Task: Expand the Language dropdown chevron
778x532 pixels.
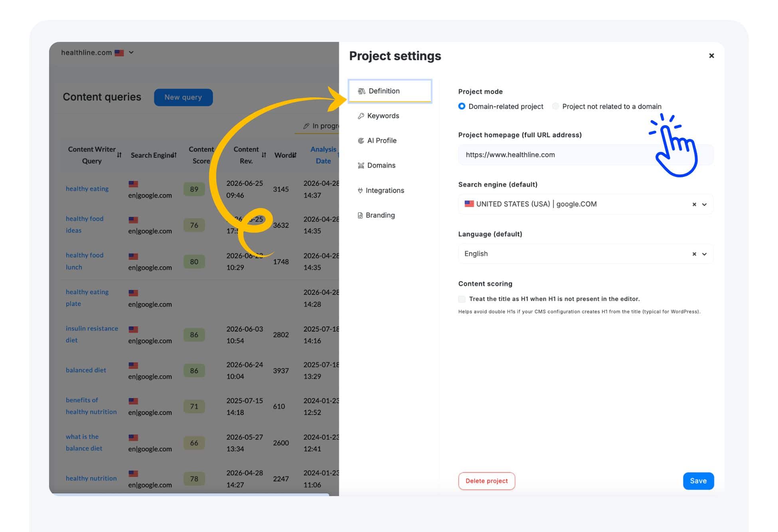Action: pos(705,254)
